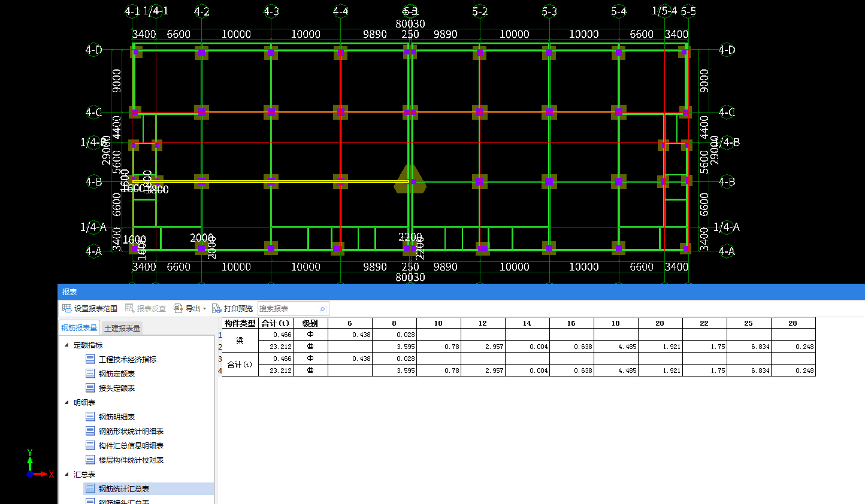This screenshot has height=504, width=865.
Task: Open the 接头定额表 report
Action: click(x=116, y=388)
